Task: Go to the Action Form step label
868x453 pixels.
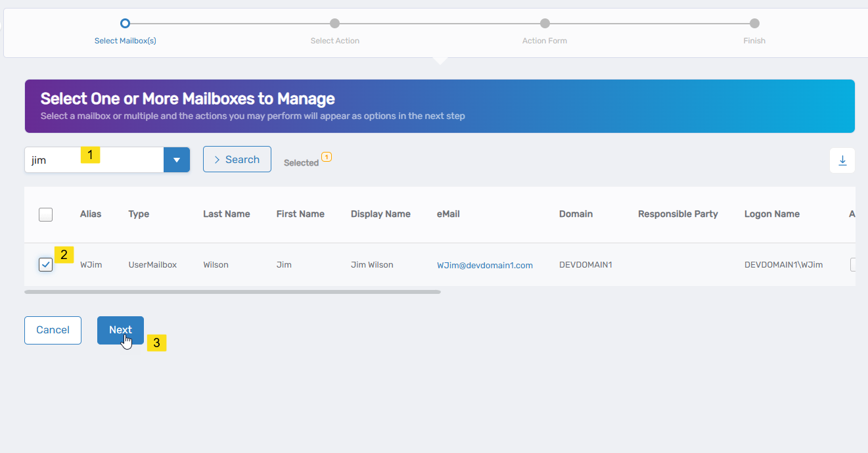Action: pos(545,41)
